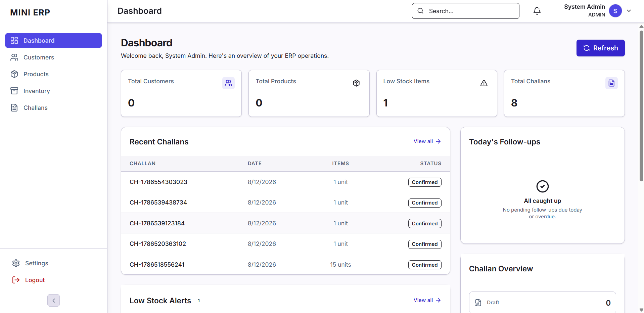Click the Draft document icon in Challan Overview
644x313 pixels.
[x=478, y=303]
